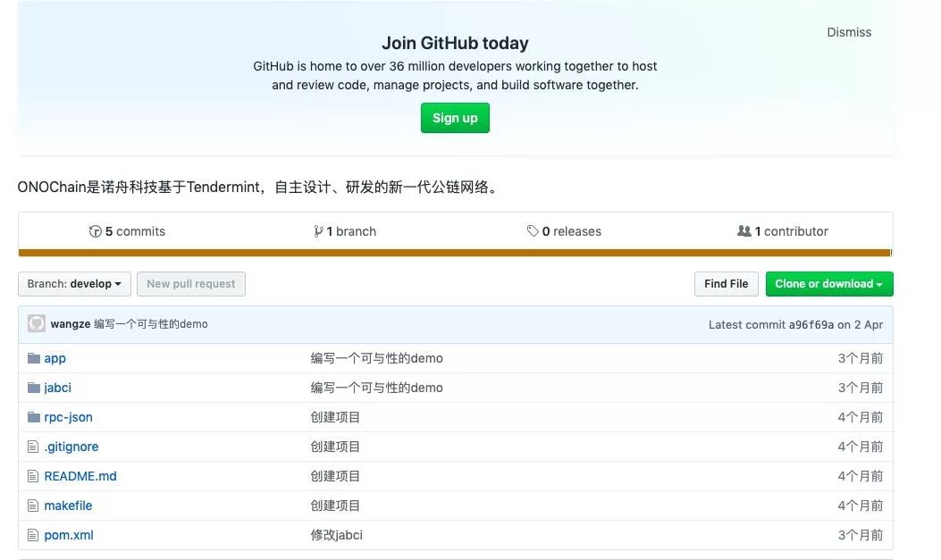Open the jabci folder
The image size is (941, 560).
pyautogui.click(x=57, y=388)
